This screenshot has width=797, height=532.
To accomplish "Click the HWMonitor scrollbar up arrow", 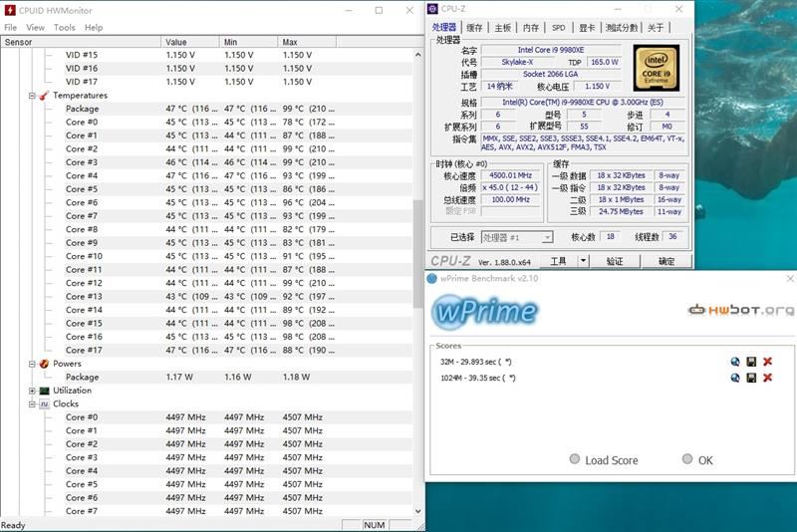I will [x=417, y=55].
